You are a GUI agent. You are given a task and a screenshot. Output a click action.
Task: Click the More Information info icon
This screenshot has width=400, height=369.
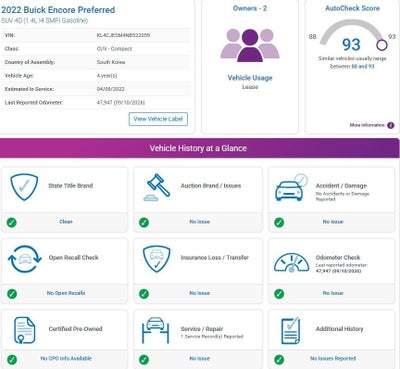(391, 125)
